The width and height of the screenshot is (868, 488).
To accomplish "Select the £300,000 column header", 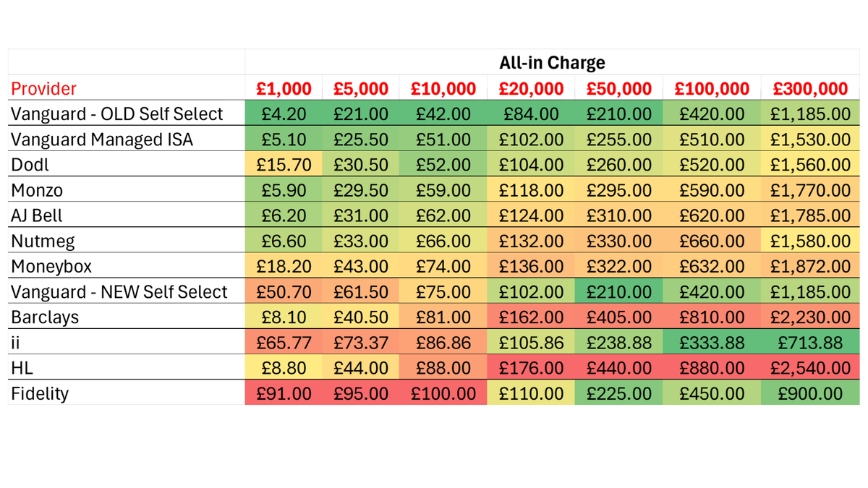I will (810, 88).
